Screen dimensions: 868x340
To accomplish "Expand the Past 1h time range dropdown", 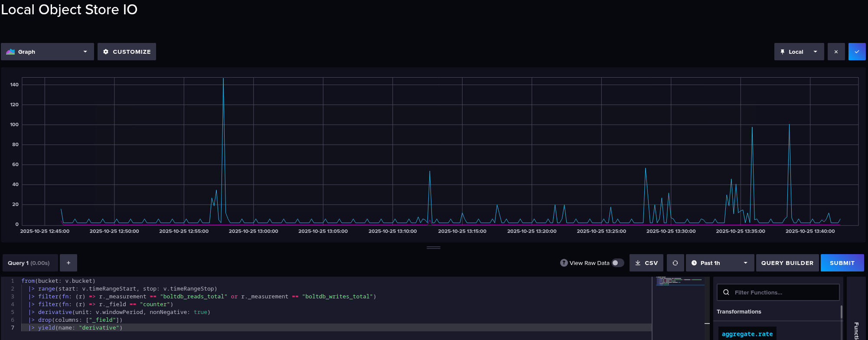I will [x=719, y=263].
